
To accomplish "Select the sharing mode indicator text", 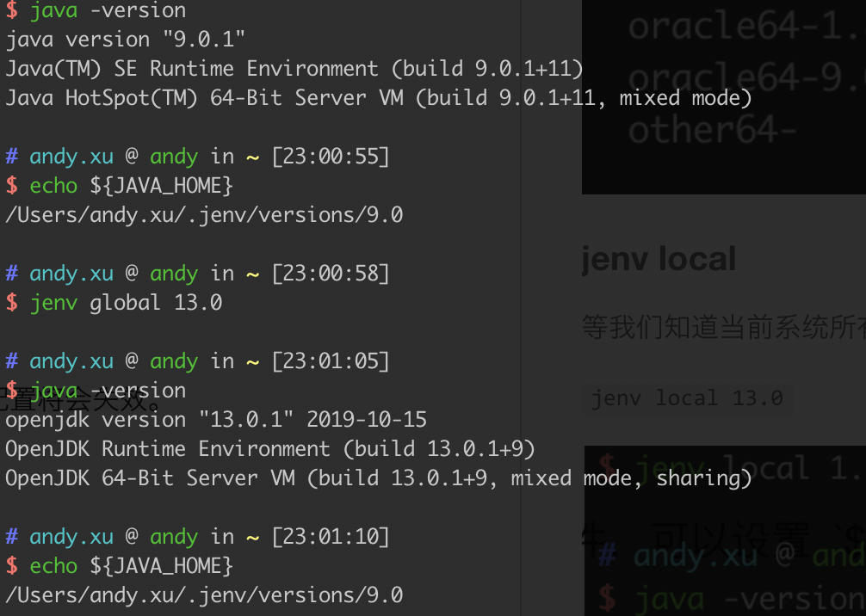I will pos(701,477).
